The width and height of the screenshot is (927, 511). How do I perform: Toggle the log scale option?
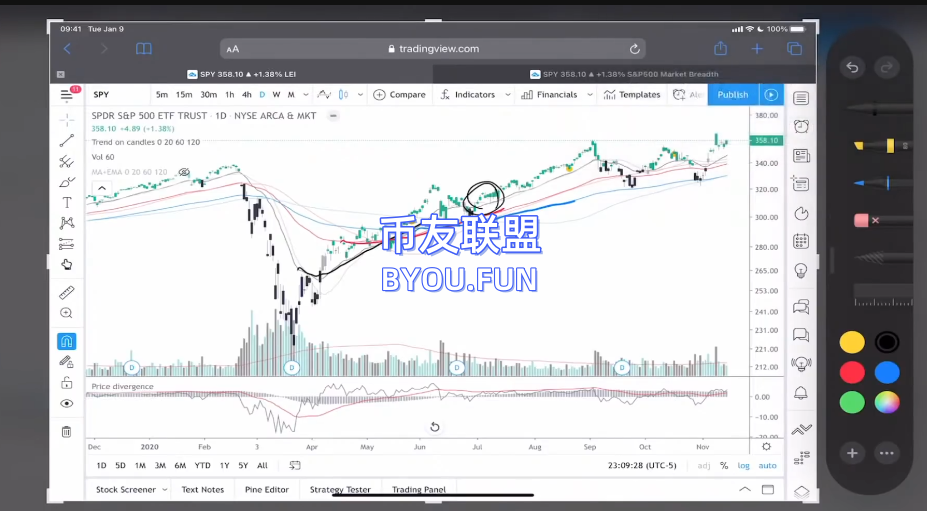click(x=743, y=465)
